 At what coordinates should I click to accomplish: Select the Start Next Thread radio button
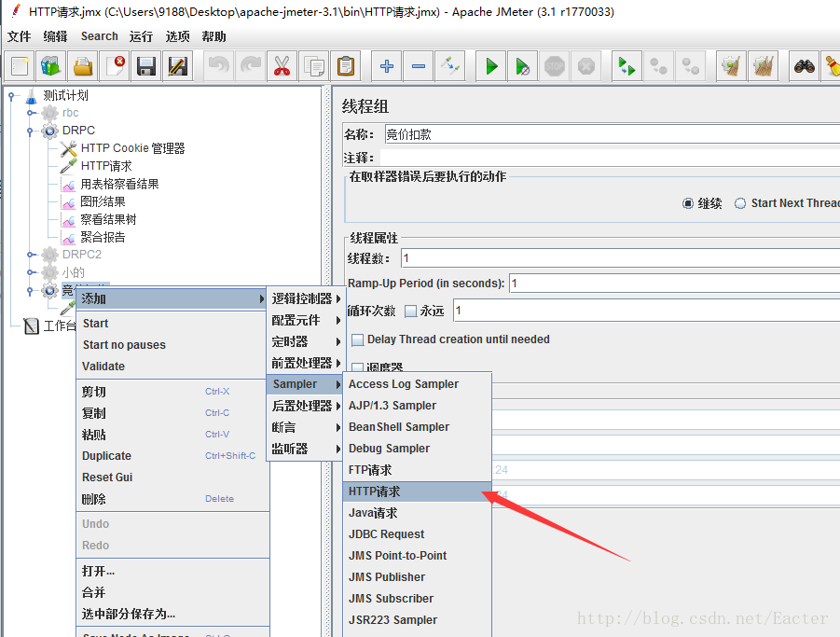pyautogui.click(x=740, y=203)
